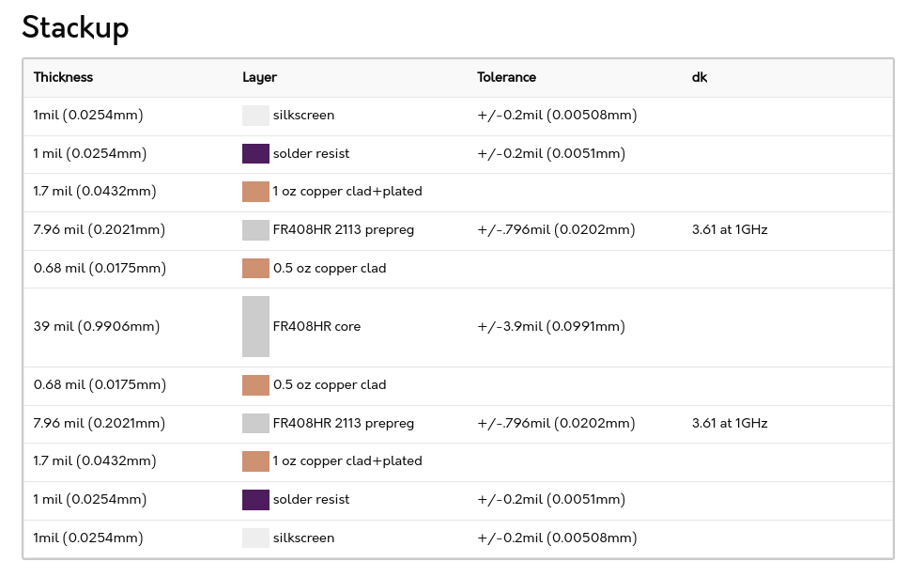
Task: Click the upper 0.5 oz copper clad label
Action: point(330,269)
